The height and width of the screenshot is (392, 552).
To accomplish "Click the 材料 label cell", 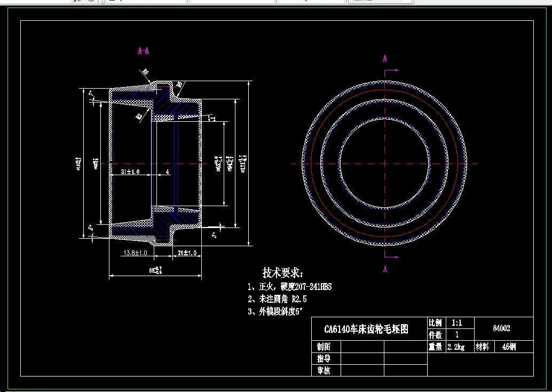I will (x=482, y=347).
